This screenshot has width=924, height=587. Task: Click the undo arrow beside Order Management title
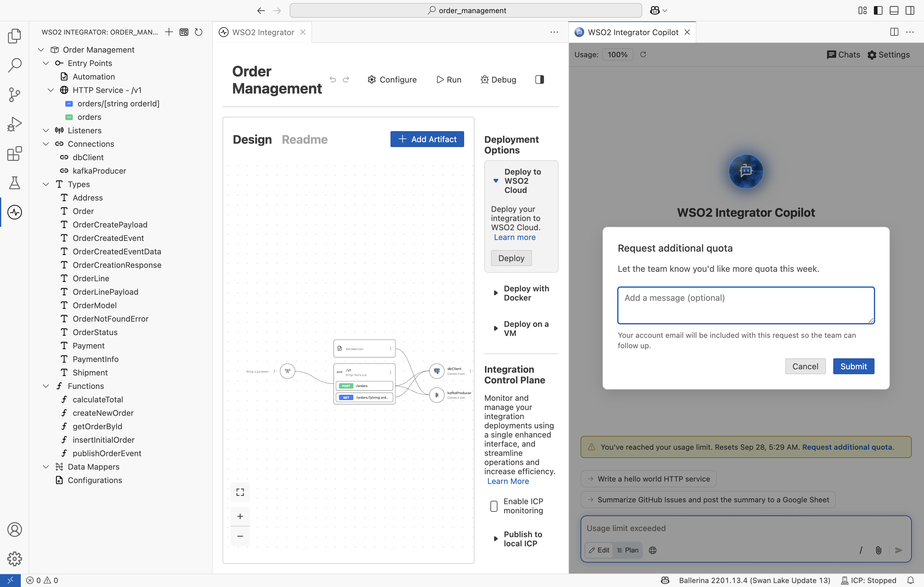[x=333, y=79]
